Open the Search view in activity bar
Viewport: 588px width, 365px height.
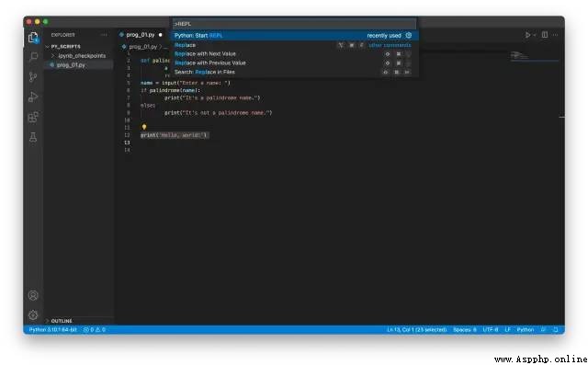tap(33, 57)
